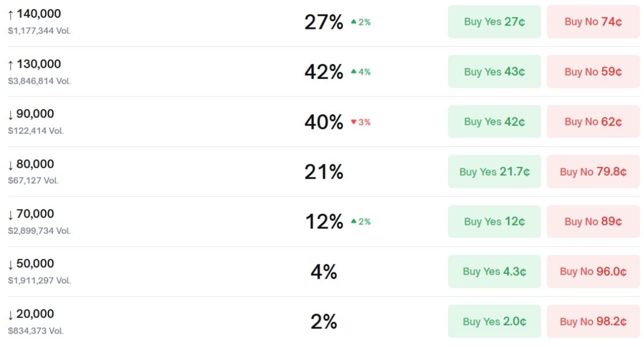This screenshot has height=347, width=644.
Task: Select Buy No 96.0¢ for 50,000
Action: click(593, 271)
